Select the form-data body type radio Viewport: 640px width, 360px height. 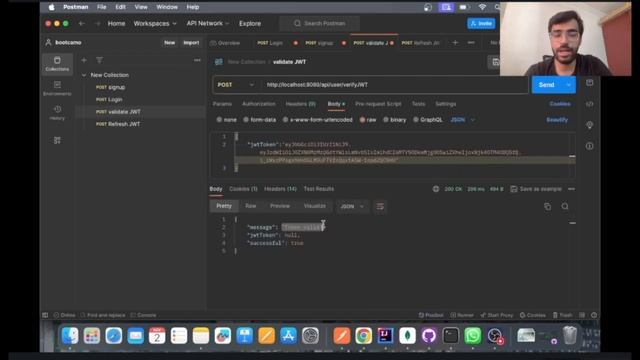(246, 120)
